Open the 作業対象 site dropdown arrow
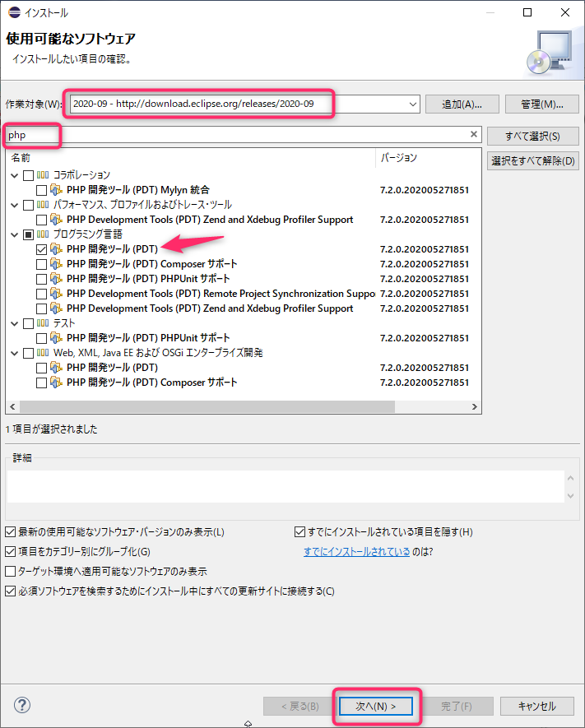The image size is (585, 728). 413,104
